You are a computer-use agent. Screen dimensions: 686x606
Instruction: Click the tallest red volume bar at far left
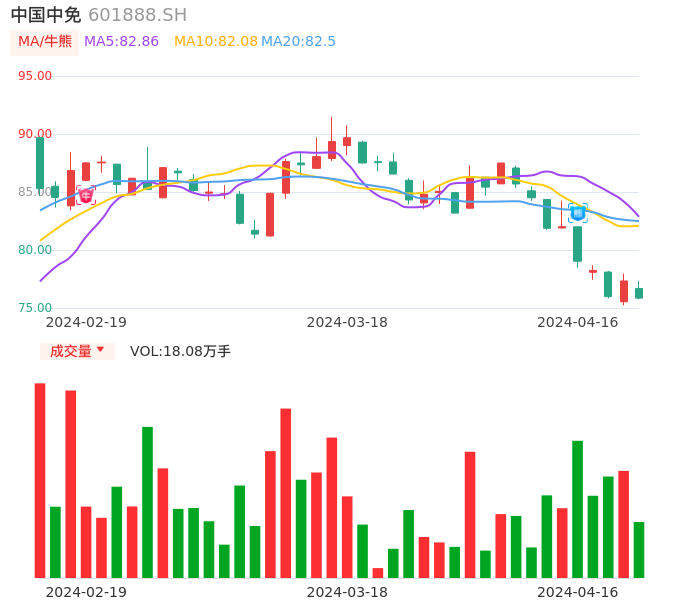pos(40,480)
